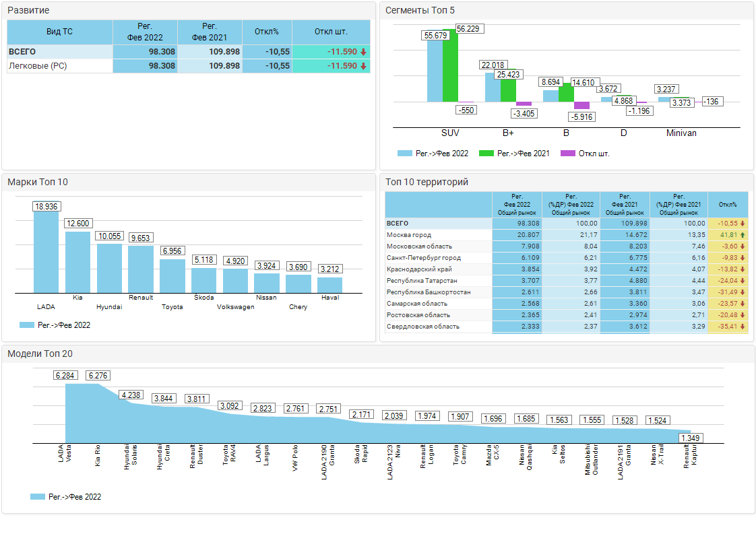756x534 pixels.
Task: Click the 20.807 cell in Москва город row
Action: pyautogui.click(x=517, y=235)
